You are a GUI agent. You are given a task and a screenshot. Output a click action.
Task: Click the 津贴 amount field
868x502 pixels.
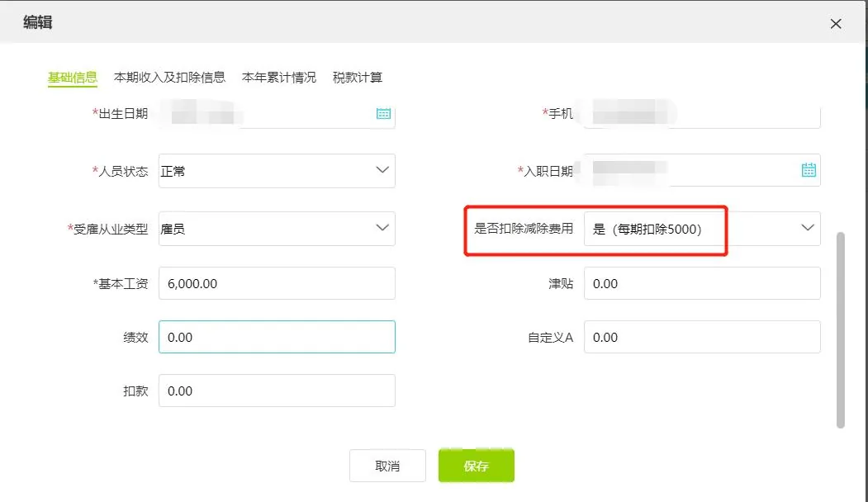click(x=702, y=283)
